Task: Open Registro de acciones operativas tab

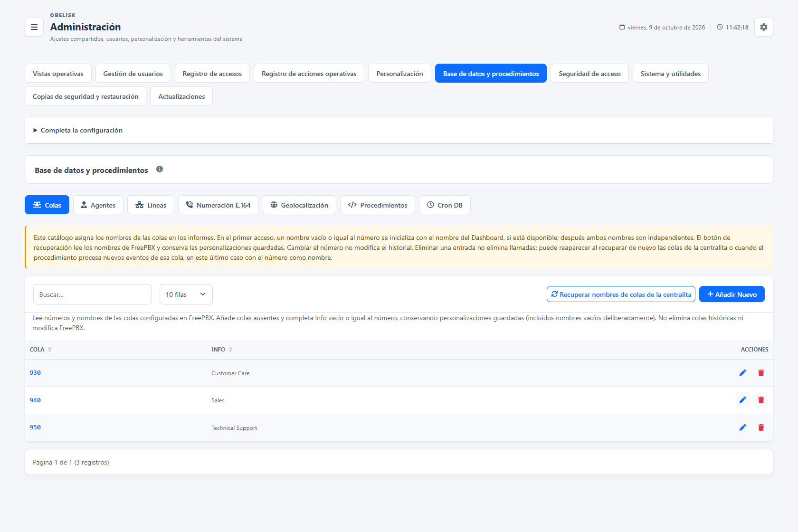Action: coord(309,74)
